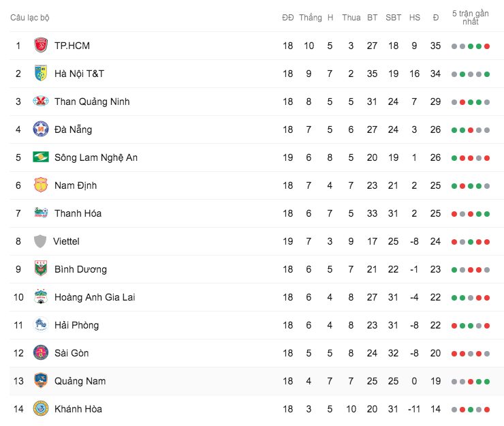Open the Hải Phòng team link

click(76, 325)
